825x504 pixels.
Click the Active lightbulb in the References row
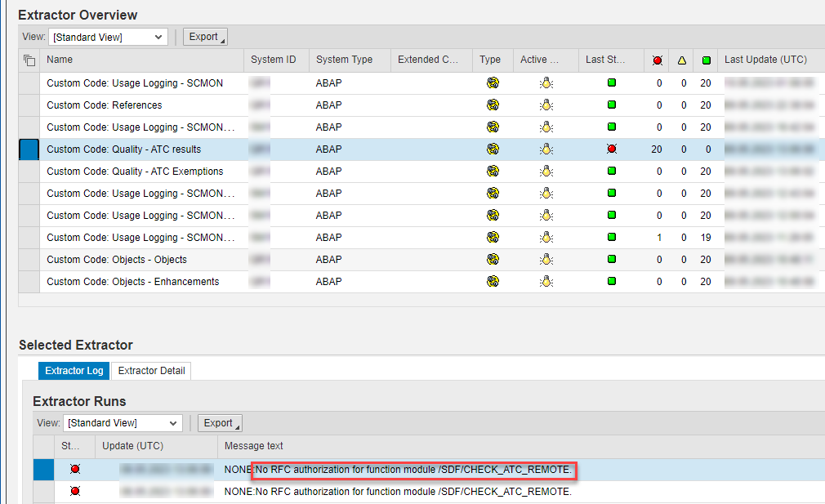tap(546, 105)
